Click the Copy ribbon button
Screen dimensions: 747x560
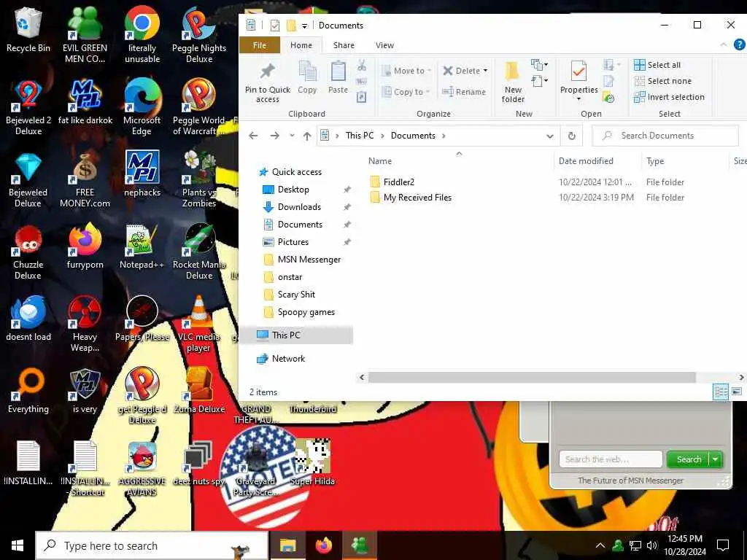tap(307, 78)
